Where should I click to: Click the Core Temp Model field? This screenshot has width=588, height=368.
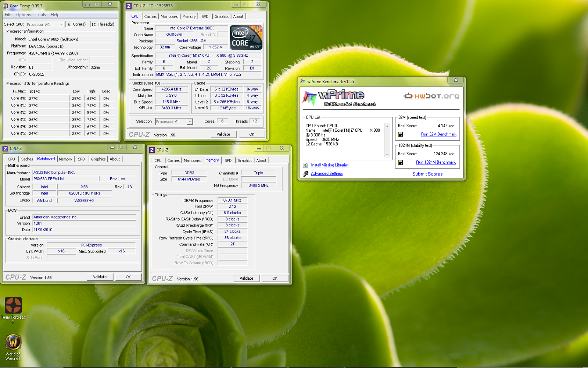(71, 39)
